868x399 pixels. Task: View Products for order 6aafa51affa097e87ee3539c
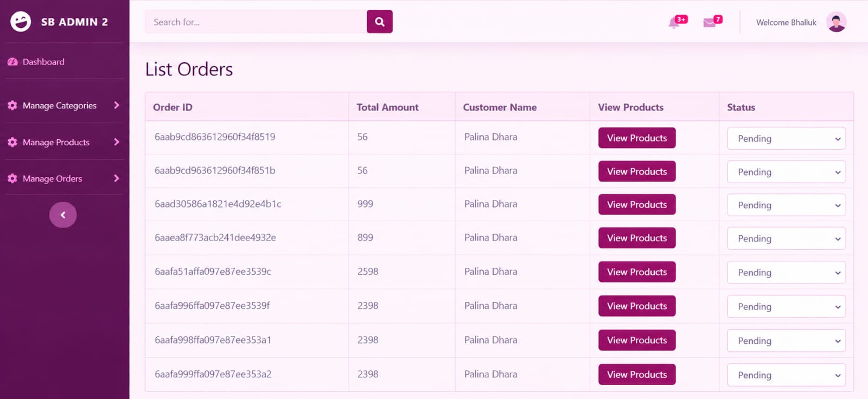pos(637,272)
